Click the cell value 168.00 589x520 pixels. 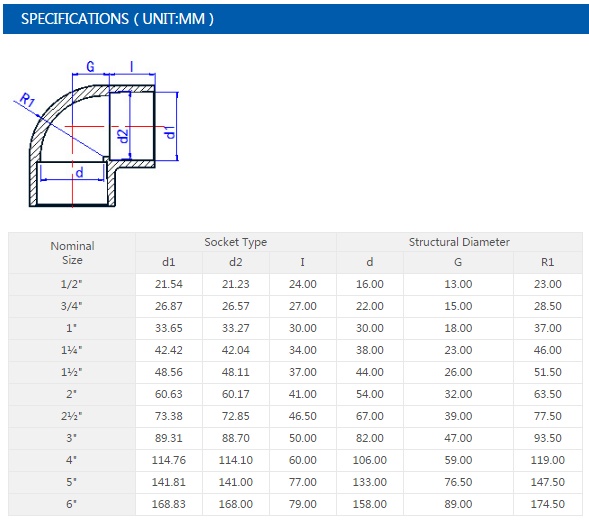236,504
